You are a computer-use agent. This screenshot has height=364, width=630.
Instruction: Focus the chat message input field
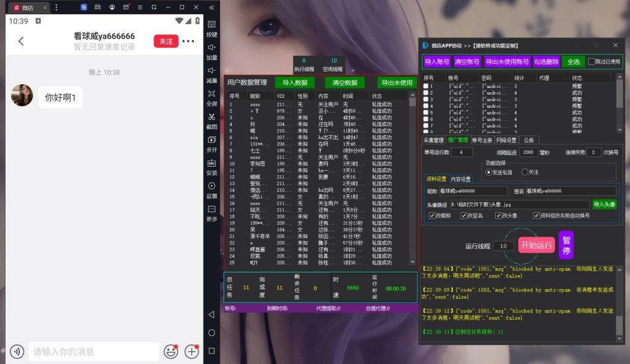pos(94,352)
